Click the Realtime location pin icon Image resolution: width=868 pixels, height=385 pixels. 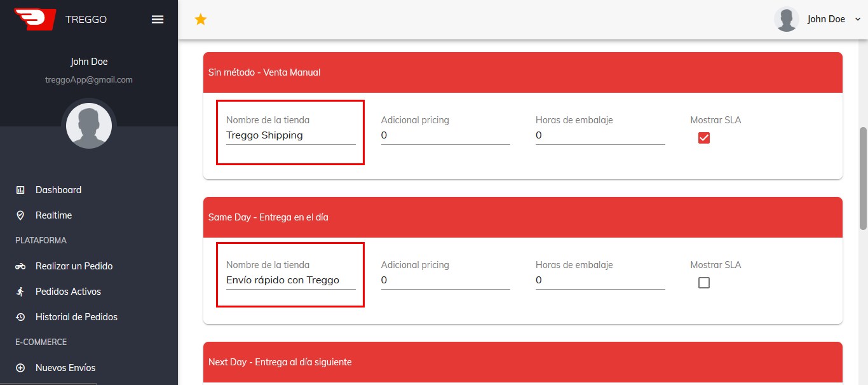pyautogui.click(x=20, y=215)
